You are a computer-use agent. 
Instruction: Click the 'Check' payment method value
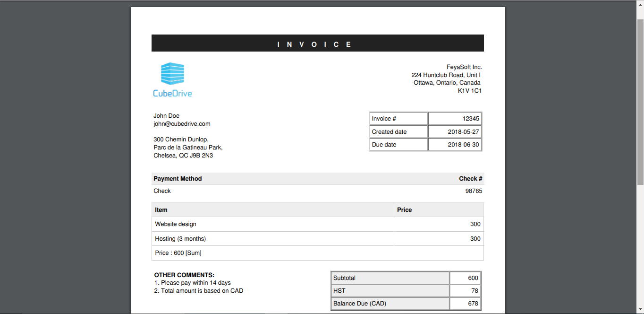(x=162, y=191)
